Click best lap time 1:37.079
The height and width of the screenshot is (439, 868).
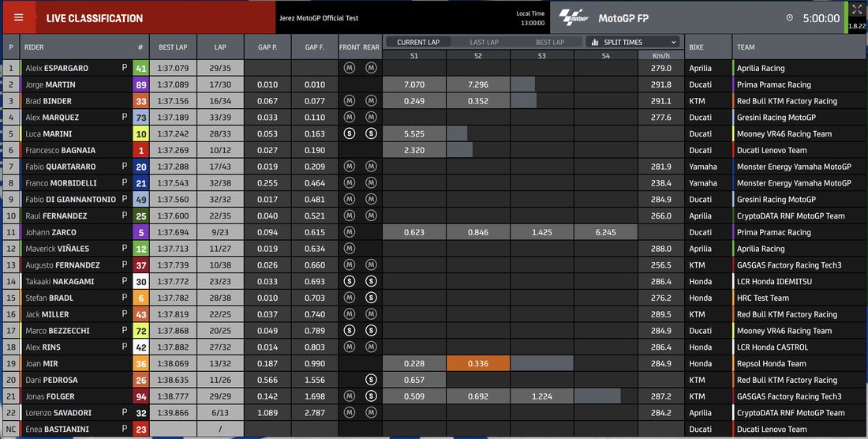(173, 68)
